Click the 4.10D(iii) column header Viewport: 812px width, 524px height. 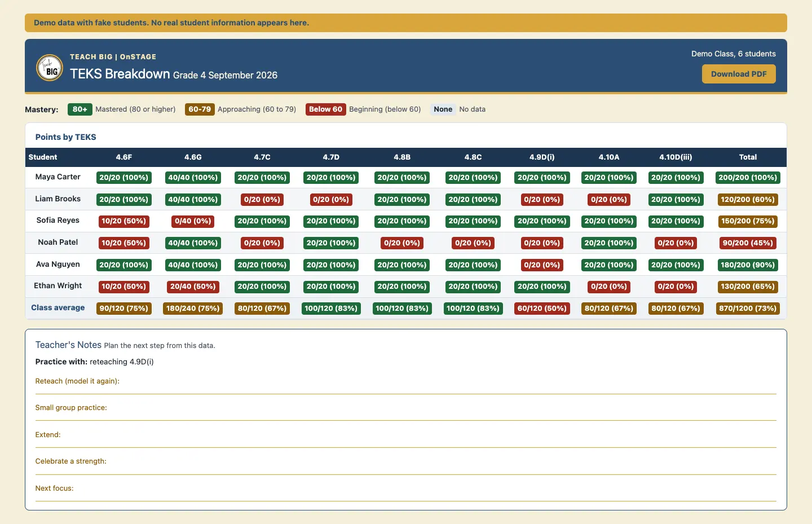point(676,157)
